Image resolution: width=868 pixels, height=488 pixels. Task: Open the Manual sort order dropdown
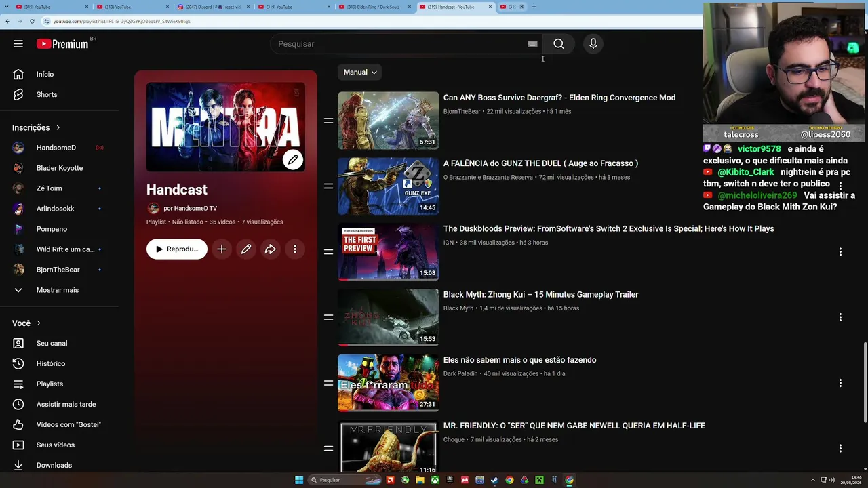pyautogui.click(x=360, y=72)
